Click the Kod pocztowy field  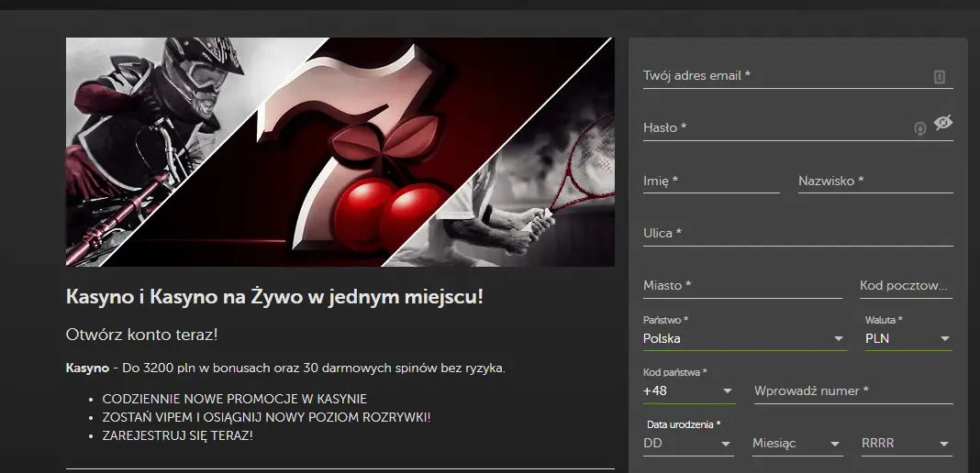pos(907,286)
